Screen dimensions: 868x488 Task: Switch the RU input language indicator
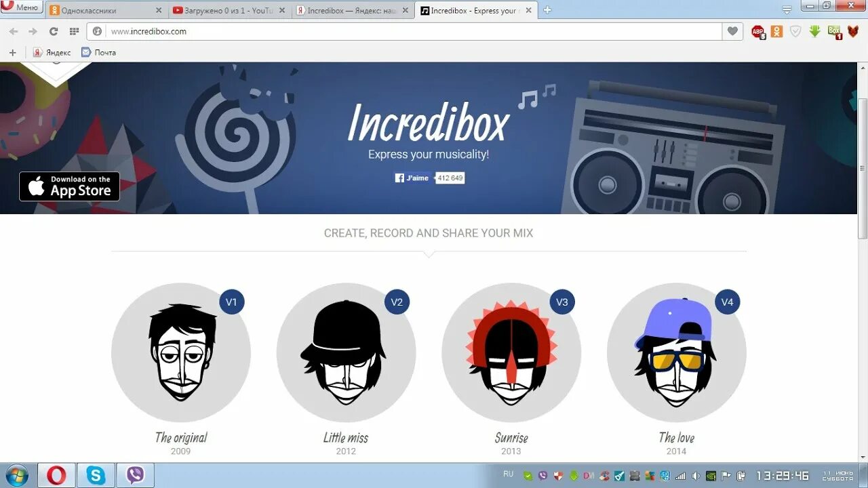509,474
